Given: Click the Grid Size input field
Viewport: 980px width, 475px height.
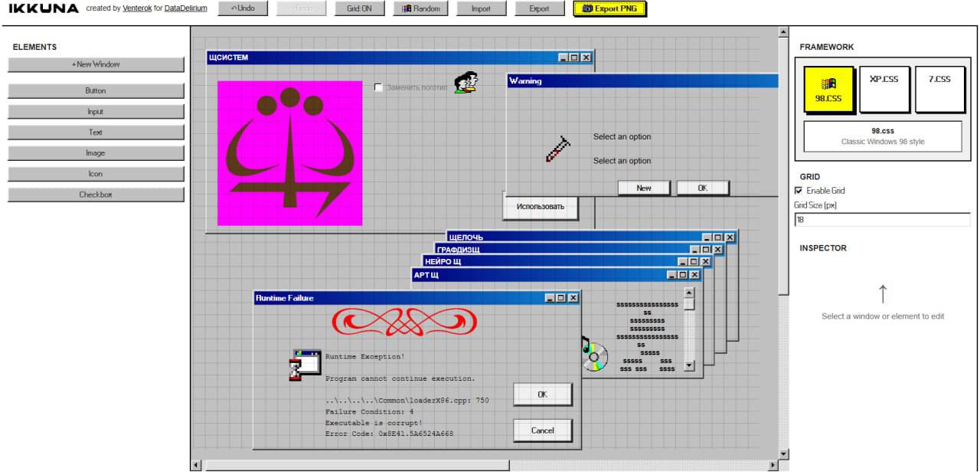Looking at the screenshot, I should pos(882,220).
